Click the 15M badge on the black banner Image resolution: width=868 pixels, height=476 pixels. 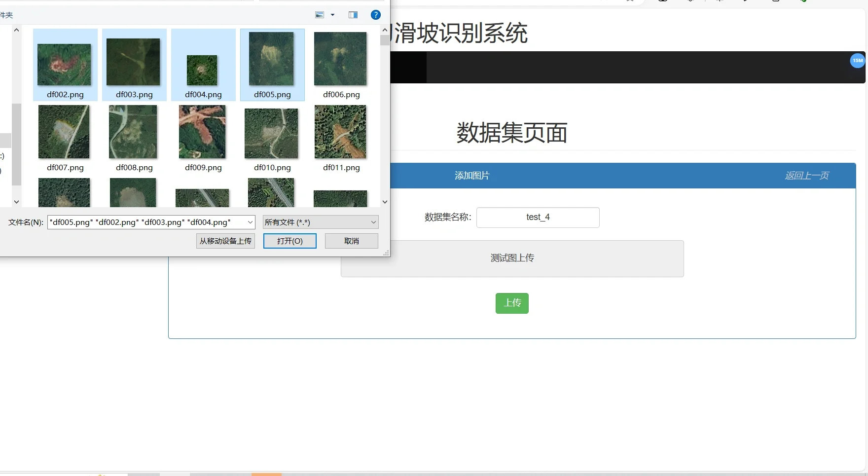tap(857, 61)
